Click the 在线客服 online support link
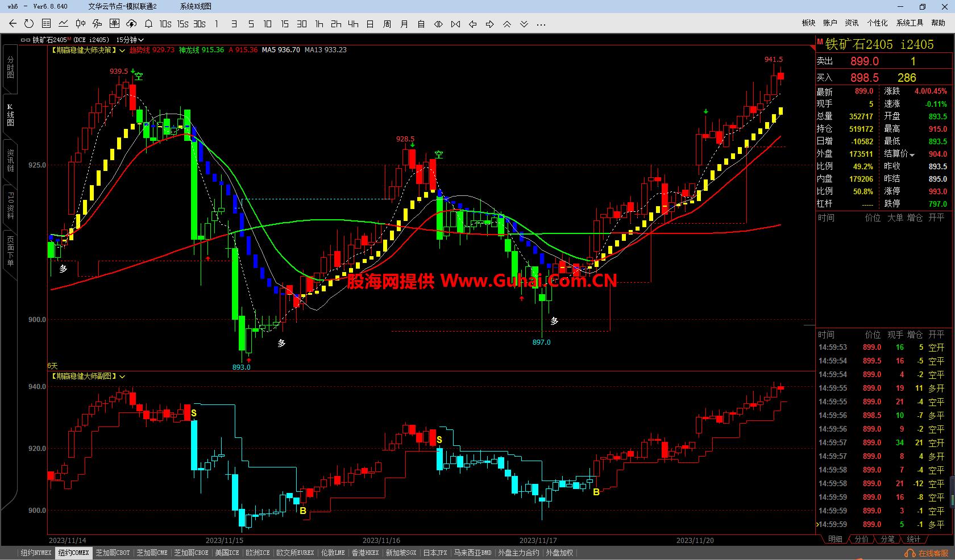 [x=928, y=553]
